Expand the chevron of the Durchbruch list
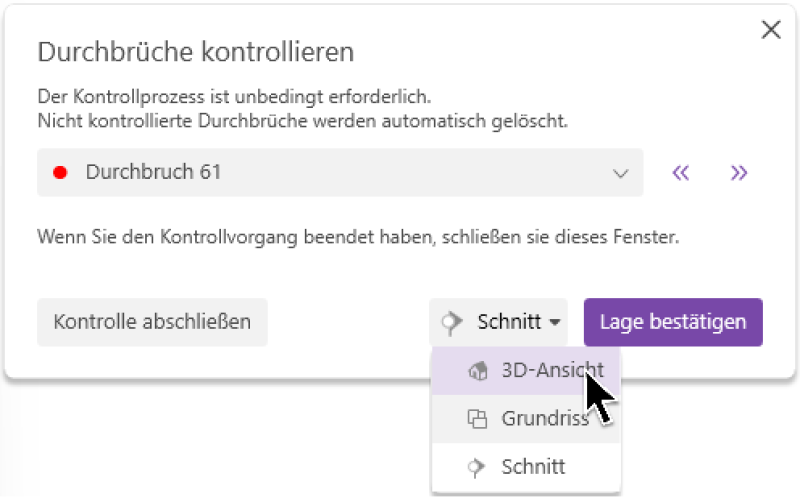 point(620,173)
